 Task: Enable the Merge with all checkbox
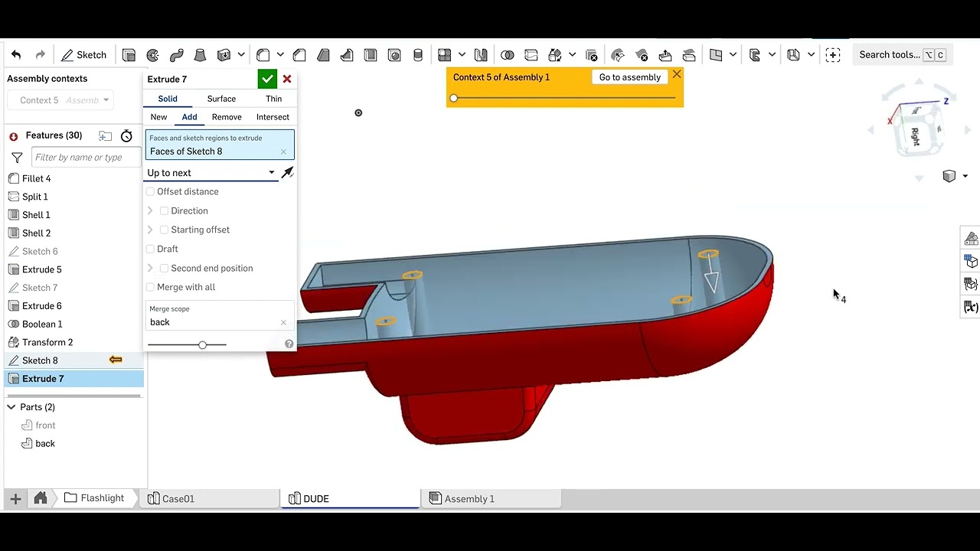coord(151,287)
